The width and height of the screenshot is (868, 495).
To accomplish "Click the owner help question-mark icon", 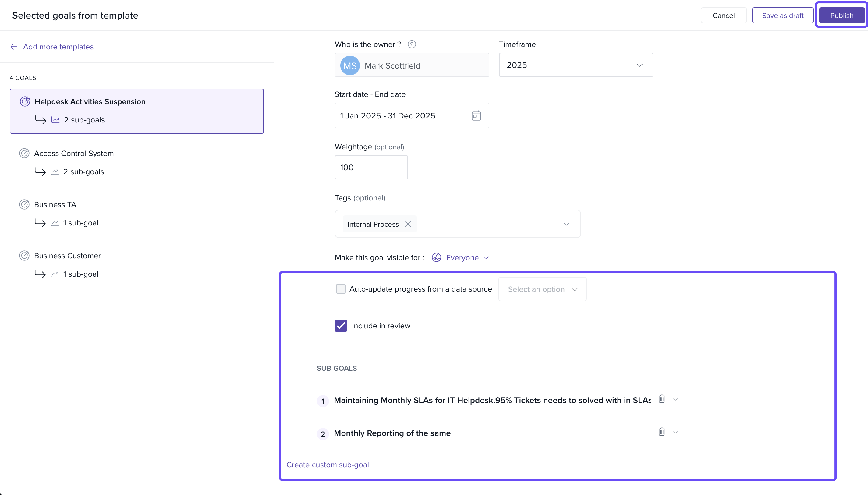I will click(412, 44).
